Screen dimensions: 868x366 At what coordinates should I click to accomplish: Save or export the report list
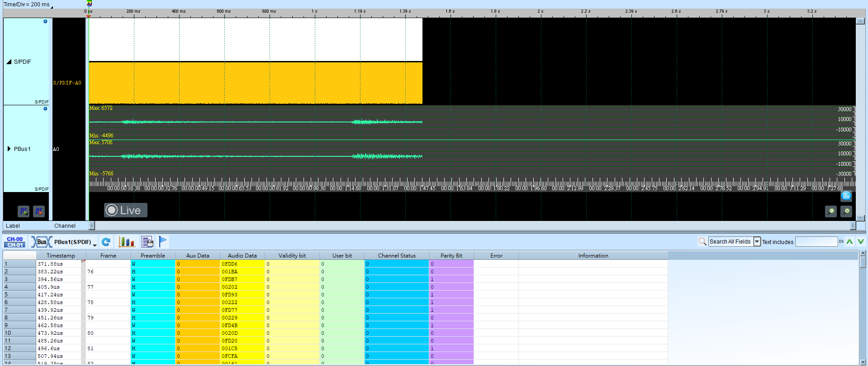pyautogui.click(x=147, y=242)
